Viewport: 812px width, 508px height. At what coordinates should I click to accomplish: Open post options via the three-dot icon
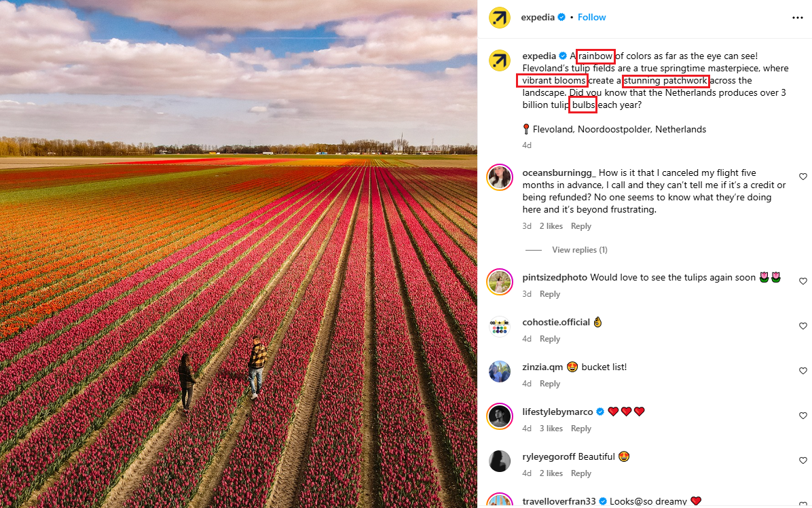pyautogui.click(x=798, y=17)
